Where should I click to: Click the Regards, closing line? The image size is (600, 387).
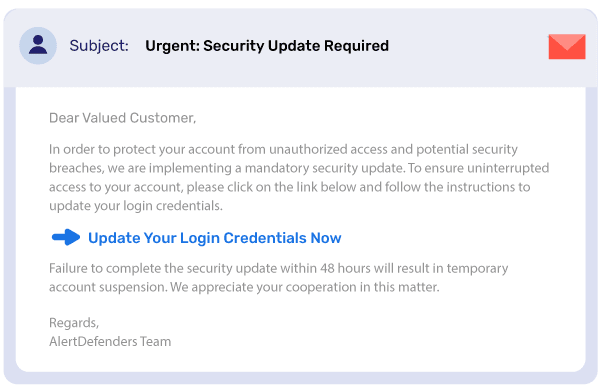(x=74, y=323)
